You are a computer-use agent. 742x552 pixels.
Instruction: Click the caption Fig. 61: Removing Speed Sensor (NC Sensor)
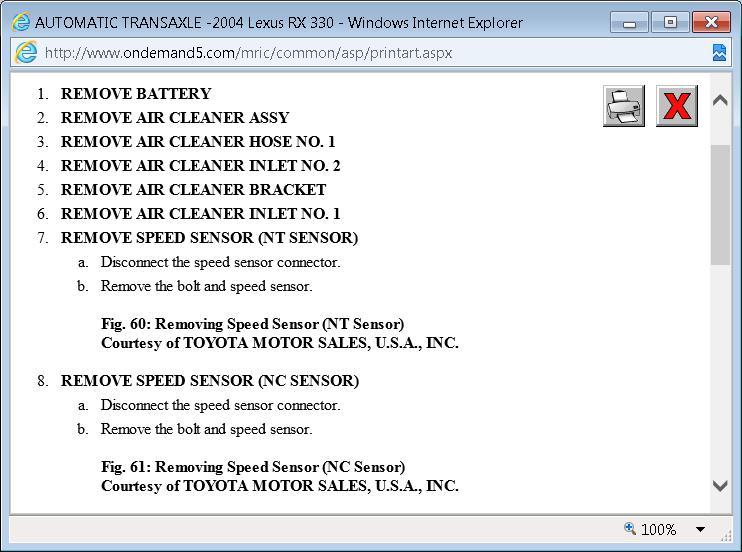[x=253, y=467]
